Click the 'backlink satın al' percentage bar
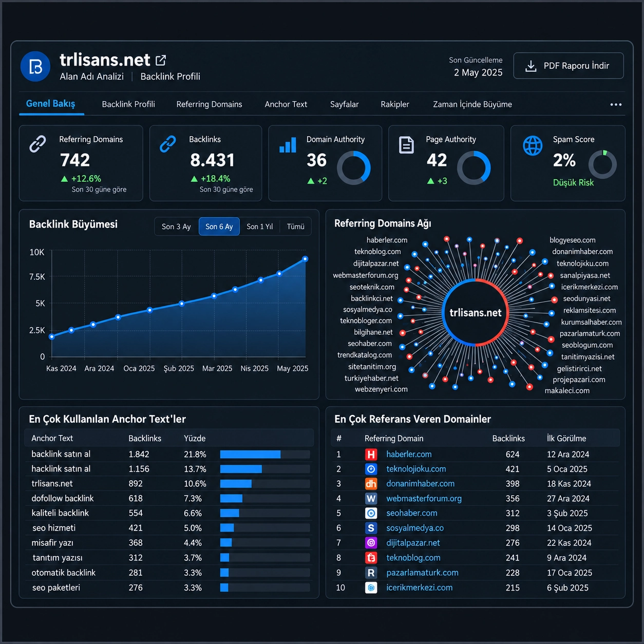Viewport: 644px width, 644px height. (x=265, y=454)
